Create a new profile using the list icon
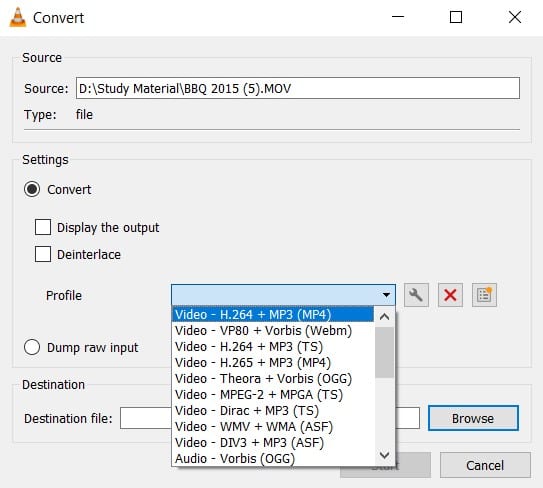This screenshot has width=543, height=488. point(484,295)
